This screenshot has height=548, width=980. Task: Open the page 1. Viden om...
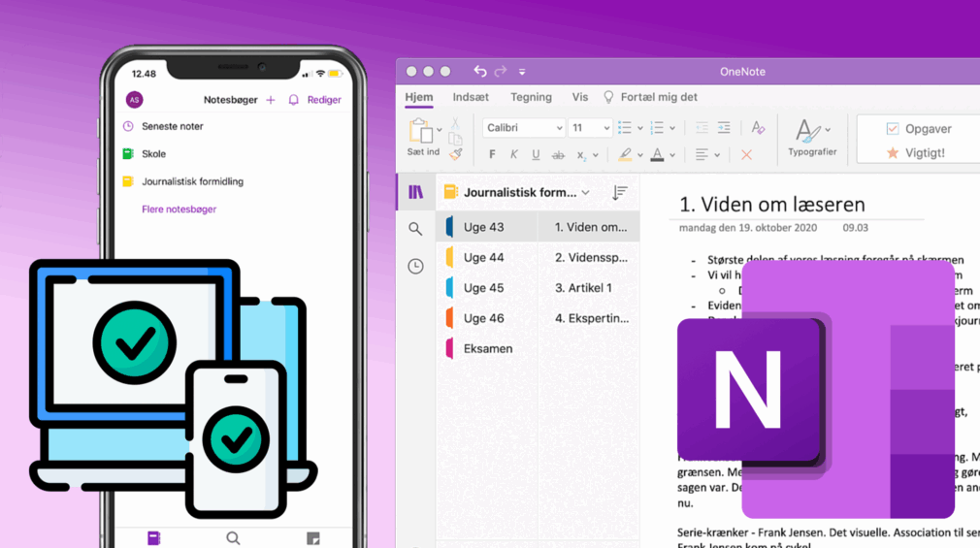coord(589,227)
